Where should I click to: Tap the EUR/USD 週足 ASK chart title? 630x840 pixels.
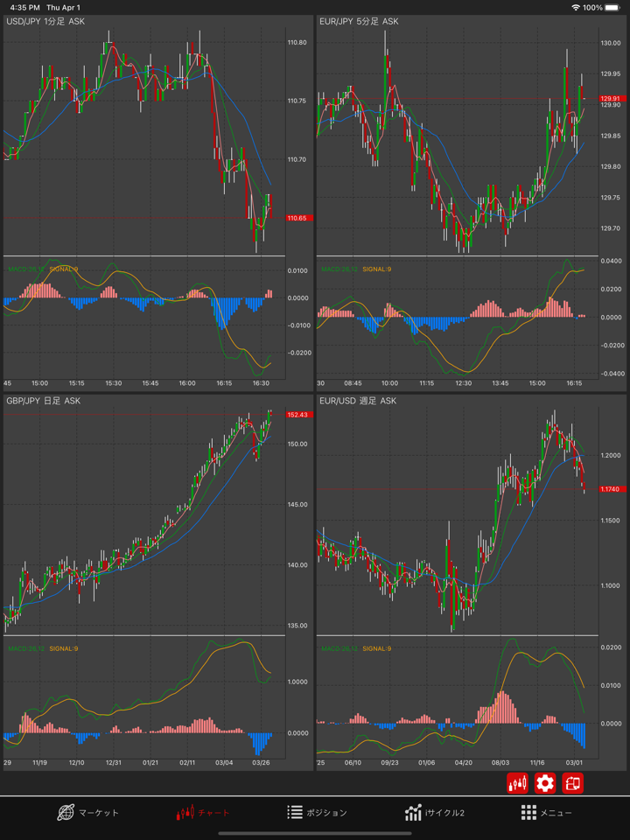pos(358,401)
